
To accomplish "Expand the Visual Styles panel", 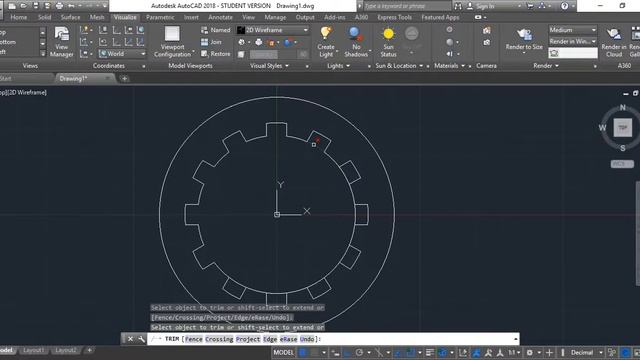I will point(269,66).
